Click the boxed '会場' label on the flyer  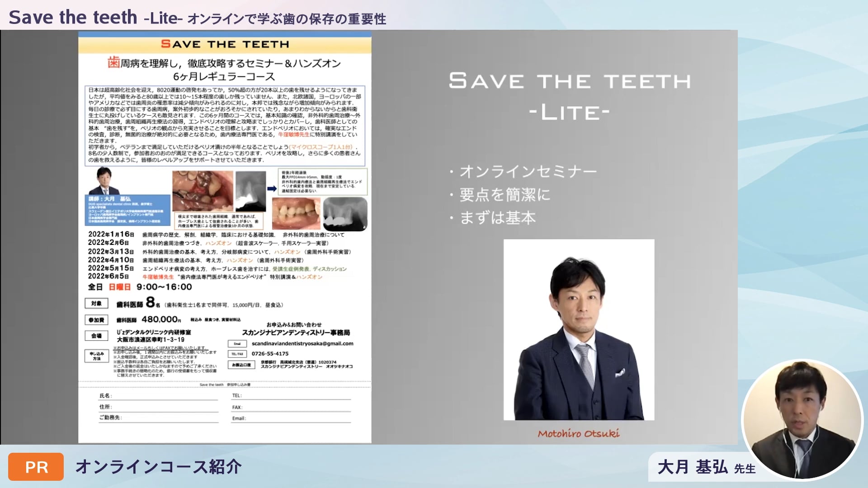96,336
